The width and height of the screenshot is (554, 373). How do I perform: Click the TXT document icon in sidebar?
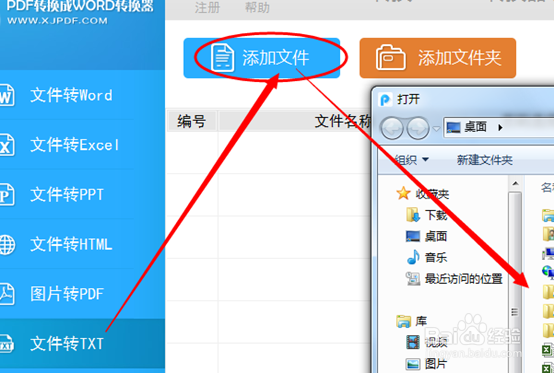click(x=6, y=344)
